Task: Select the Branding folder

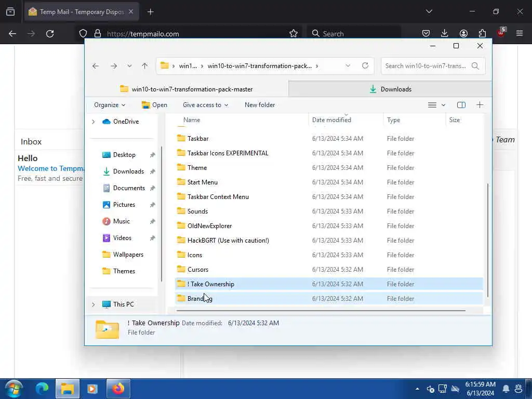Action: [329, 299]
